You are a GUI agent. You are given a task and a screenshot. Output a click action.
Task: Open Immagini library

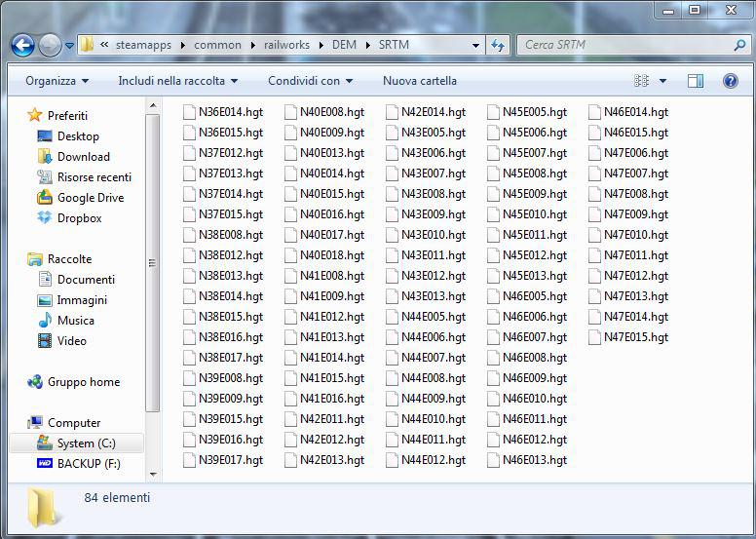[x=72, y=299]
